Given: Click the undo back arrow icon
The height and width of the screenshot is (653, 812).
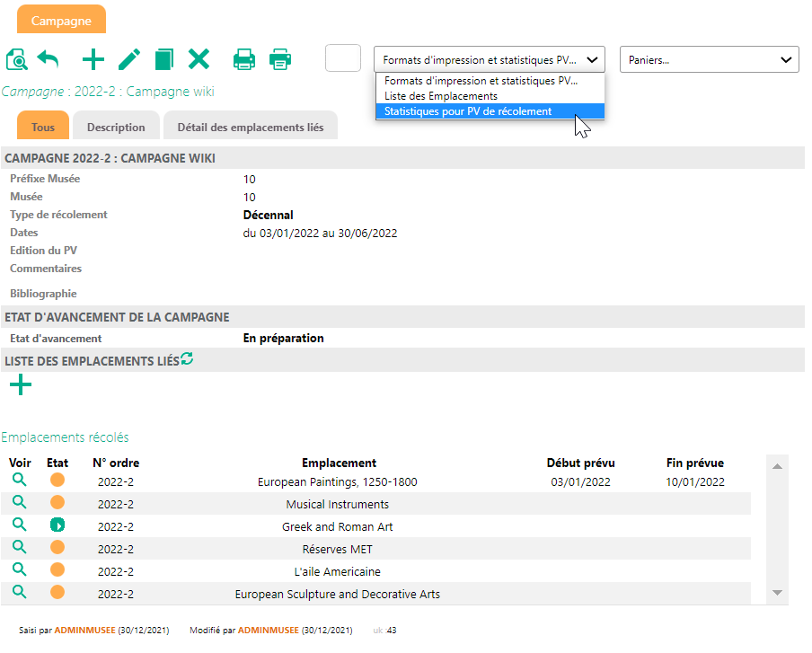Looking at the screenshot, I should click(48, 60).
